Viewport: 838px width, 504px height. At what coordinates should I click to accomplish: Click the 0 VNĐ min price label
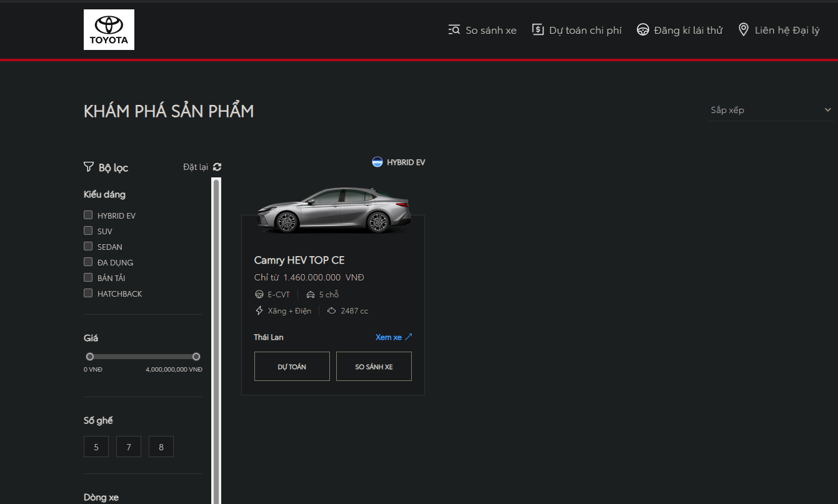click(93, 369)
